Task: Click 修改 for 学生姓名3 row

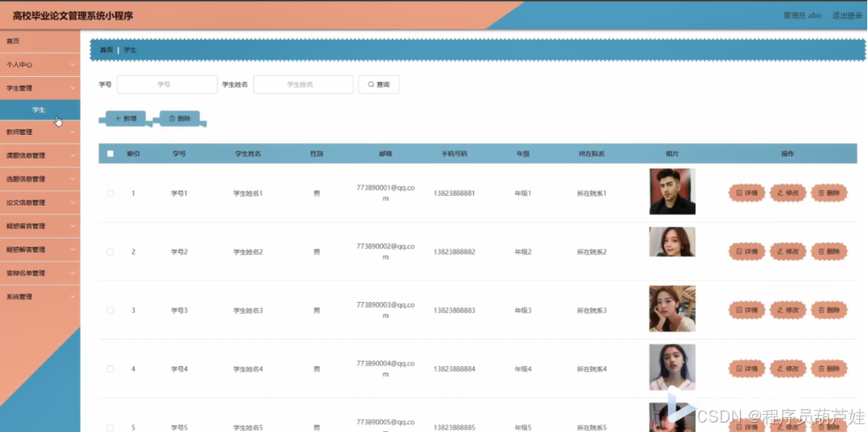Action: click(788, 310)
